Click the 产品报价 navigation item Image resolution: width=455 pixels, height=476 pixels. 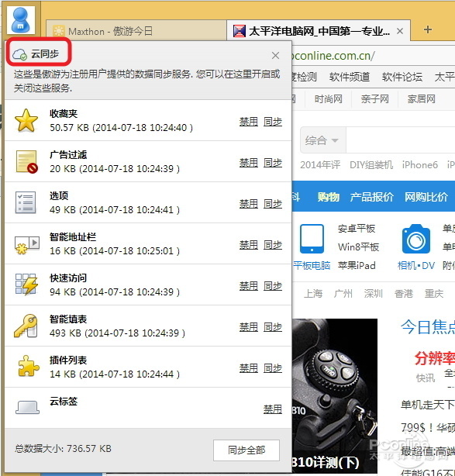[371, 197]
